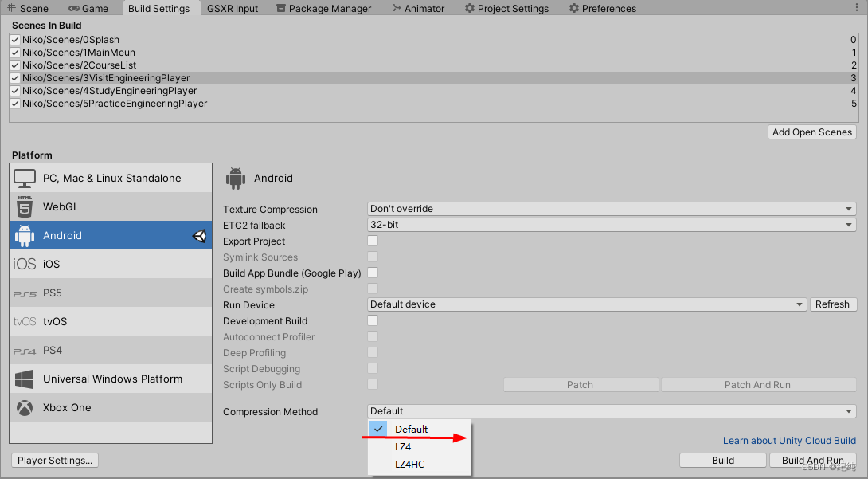Image resolution: width=868 pixels, height=479 pixels.
Task: Open Player Settings...
Action: [x=55, y=461]
